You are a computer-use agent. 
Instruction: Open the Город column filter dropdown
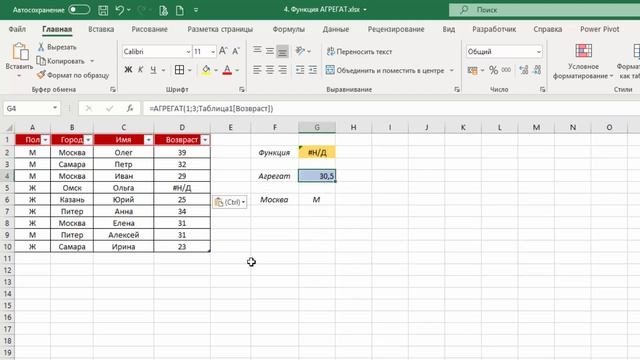[88, 140]
